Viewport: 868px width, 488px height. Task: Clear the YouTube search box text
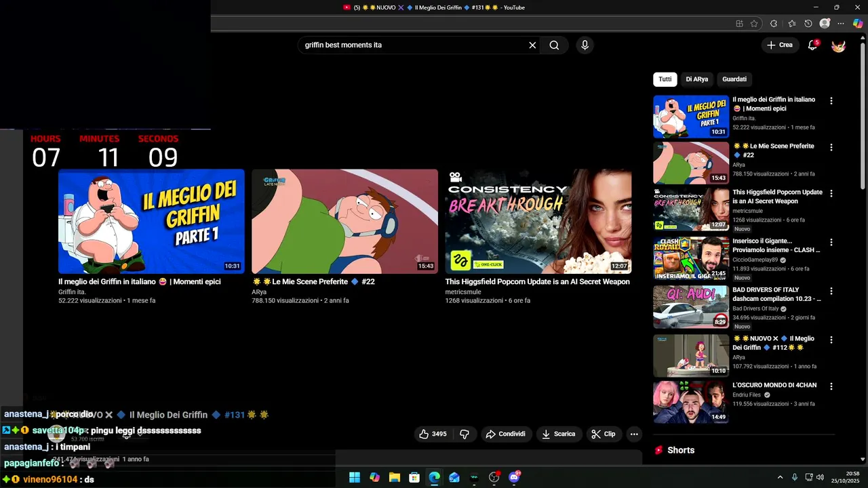[x=532, y=45]
